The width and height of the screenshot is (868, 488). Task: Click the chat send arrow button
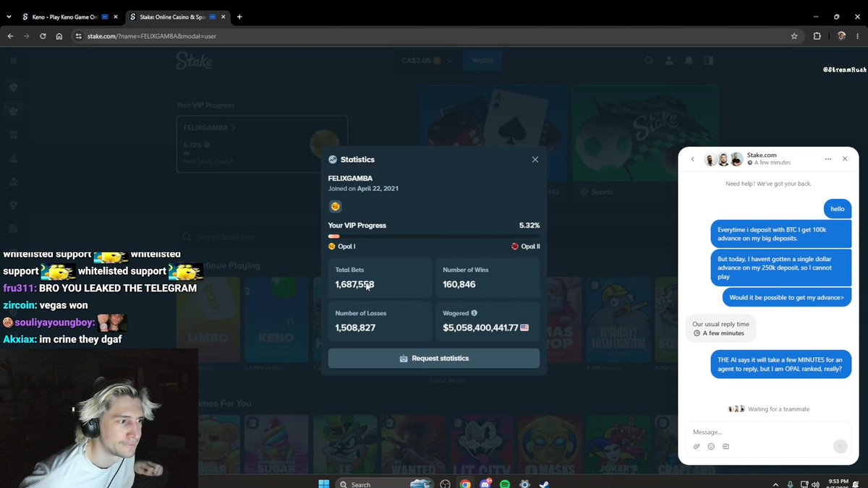[840, 447]
